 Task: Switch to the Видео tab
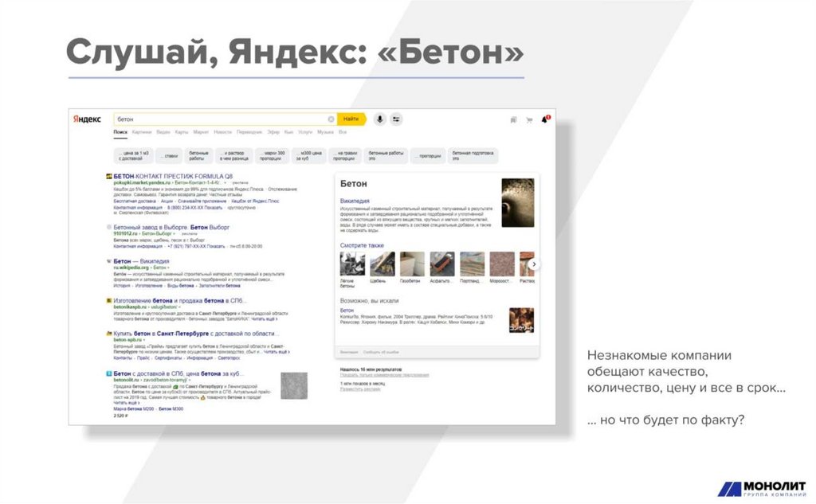[163, 132]
